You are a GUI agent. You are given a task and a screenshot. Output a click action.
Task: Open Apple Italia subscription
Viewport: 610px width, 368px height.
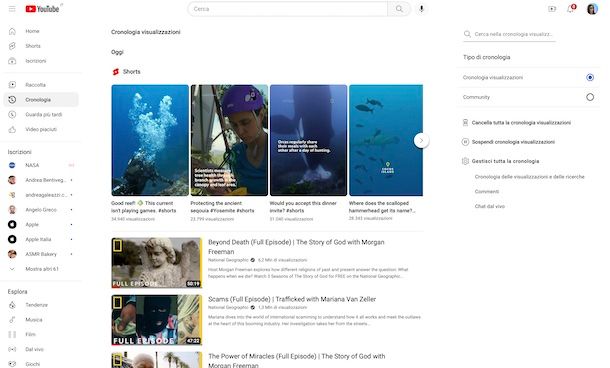tap(41, 239)
